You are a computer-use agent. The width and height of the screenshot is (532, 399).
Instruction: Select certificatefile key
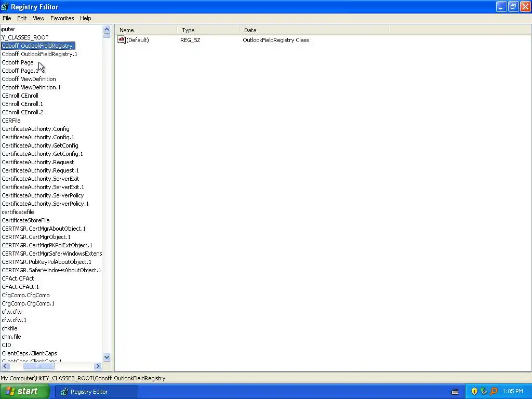18,212
